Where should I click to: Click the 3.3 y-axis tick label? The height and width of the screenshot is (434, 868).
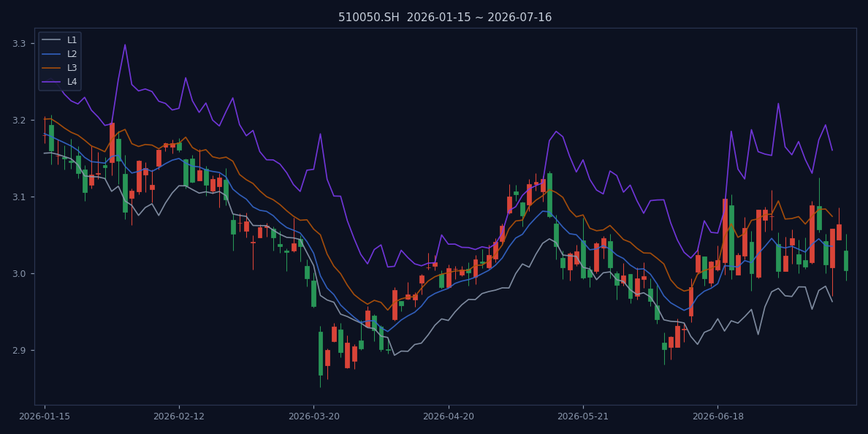(19, 43)
